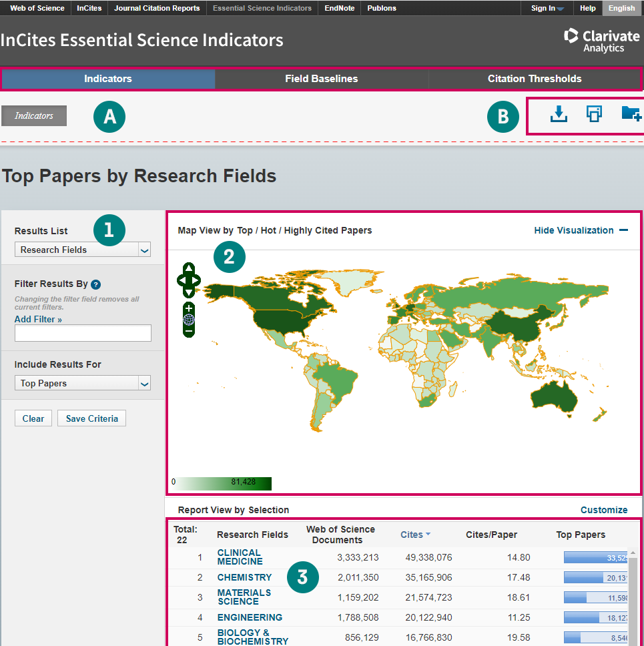Pan map right arrow
644x646 pixels.
point(196,280)
